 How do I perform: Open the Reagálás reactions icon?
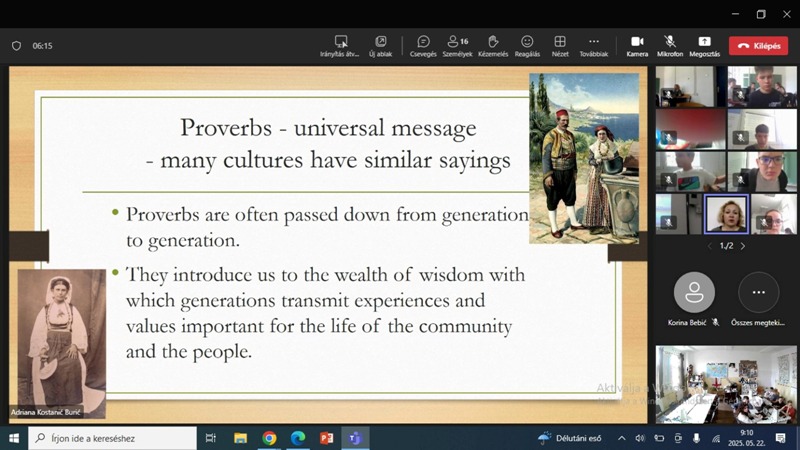tap(527, 42)
